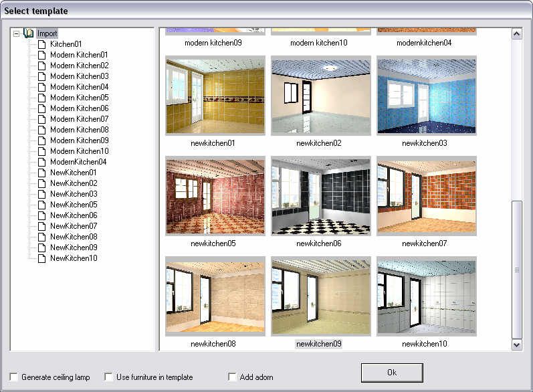Click the 'newkitchen01' caption text
Screen dimensions: 533x392
click(213, 143)
